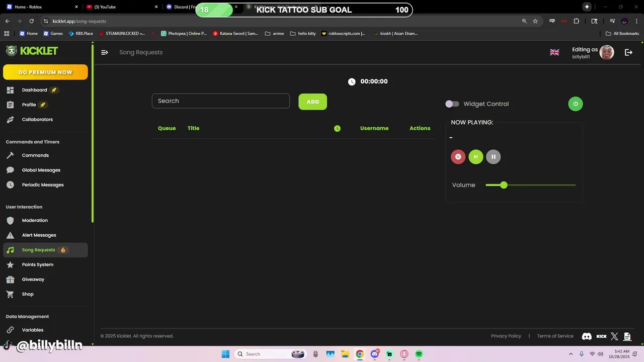This screenshot has height=362, width=644.
Task: Reload the page with browser refresh
Action: coord(31,21)
